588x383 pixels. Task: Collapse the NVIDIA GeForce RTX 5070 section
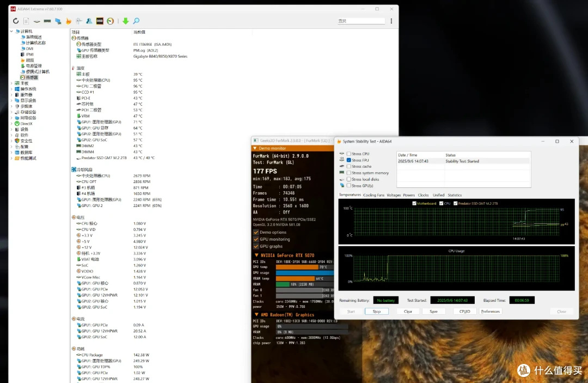pos(256,255)
